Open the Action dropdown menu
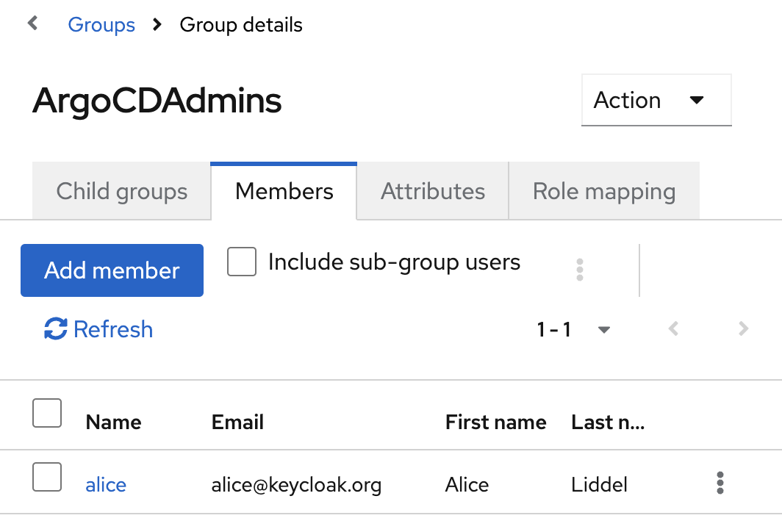 coord(656,100)
